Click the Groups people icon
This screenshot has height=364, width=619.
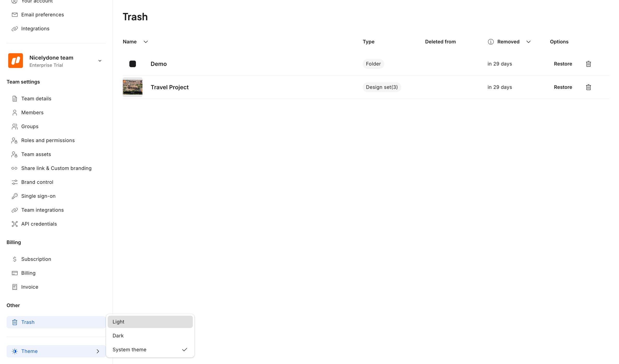point(15,126)
